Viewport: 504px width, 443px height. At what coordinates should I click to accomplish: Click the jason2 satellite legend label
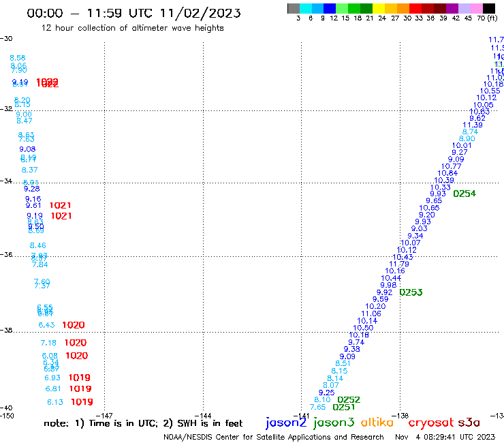pos(286,423)
